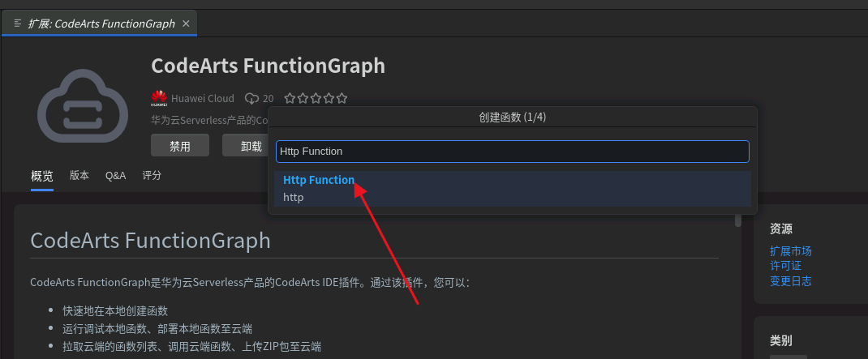Click the 禁用 disable button
This screenshot has width=868, height=359.
180,146
